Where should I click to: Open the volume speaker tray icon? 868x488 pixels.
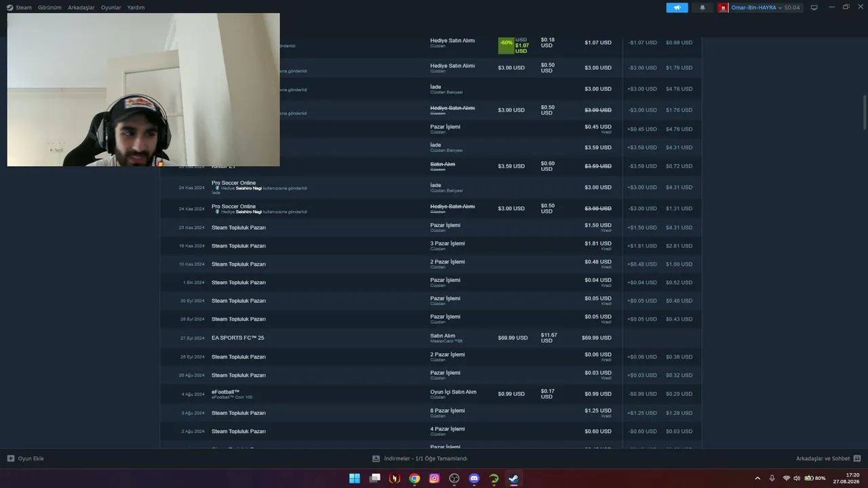[797, 479]
